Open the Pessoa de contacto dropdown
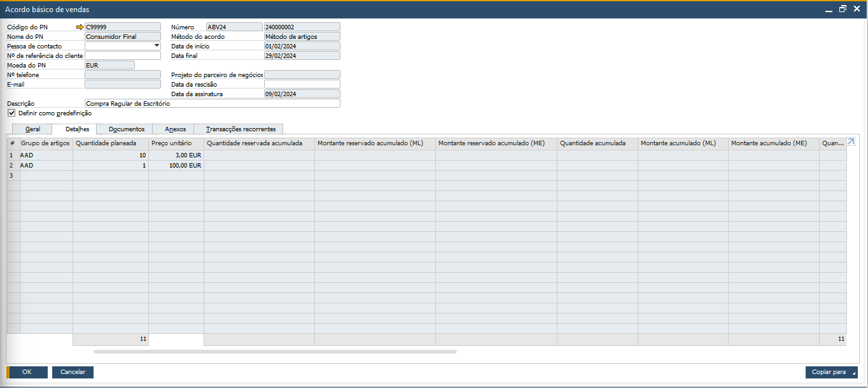868x388 pixels. 157,46
